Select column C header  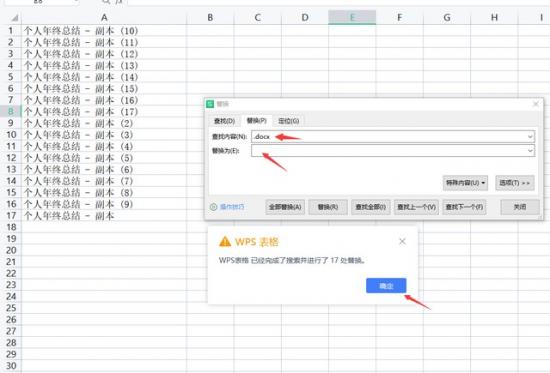click(257, 18)
